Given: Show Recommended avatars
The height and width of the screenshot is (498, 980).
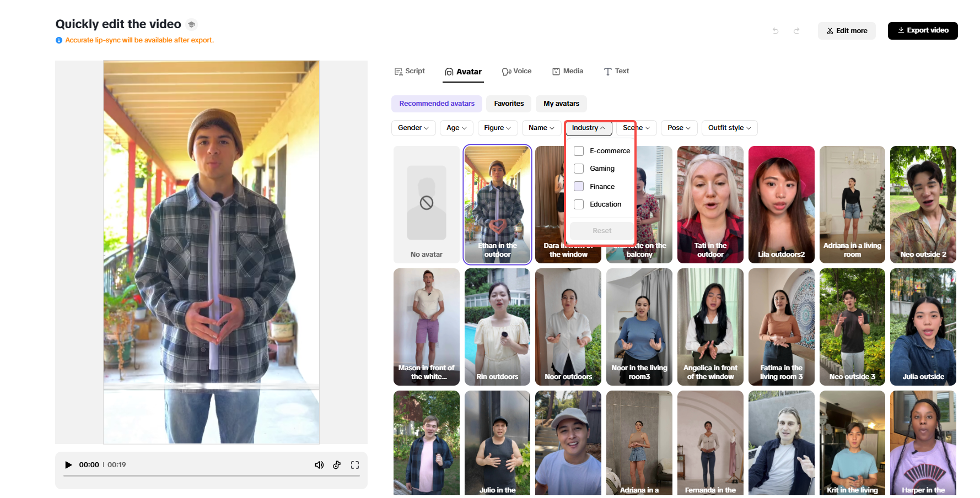Looking at the screenshot, I should point(437,104).
